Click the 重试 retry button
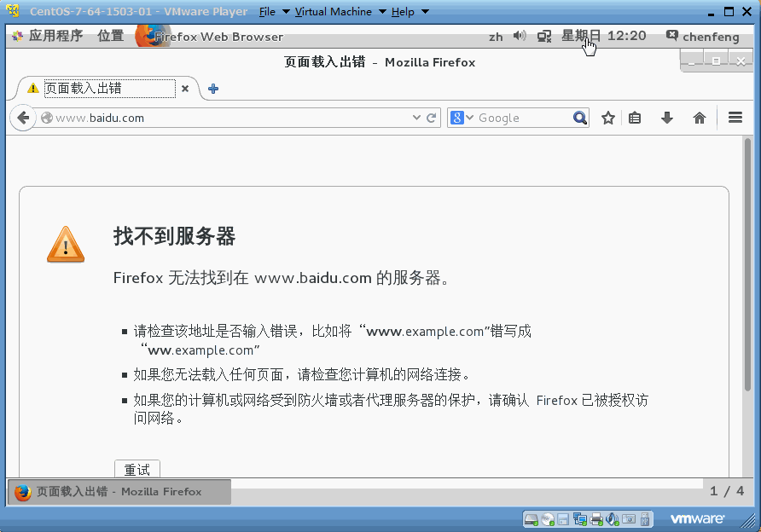761x532 pixels. [x=137, y=469]
